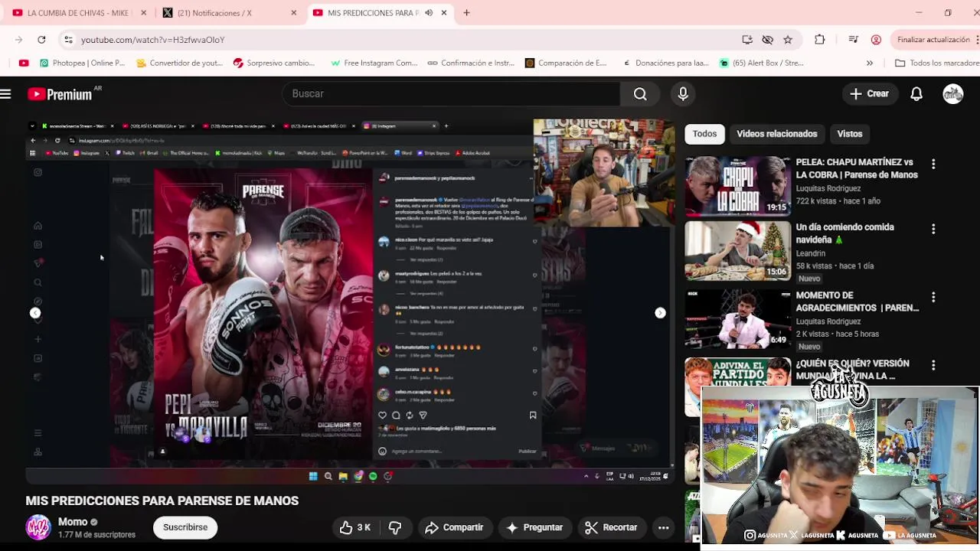980x551 pixels.
Task: Open the Todos los marcadores folder
Action: click(x=938, y=64)
